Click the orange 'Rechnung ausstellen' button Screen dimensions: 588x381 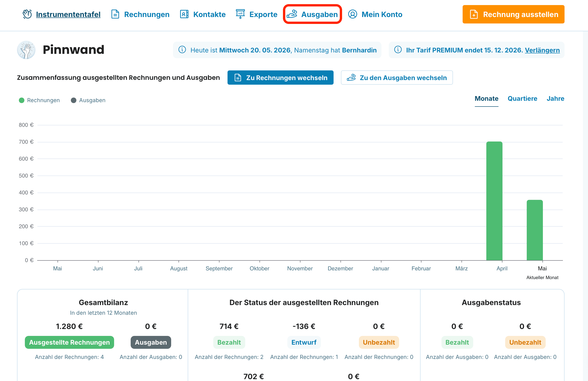tap(513, 14)
